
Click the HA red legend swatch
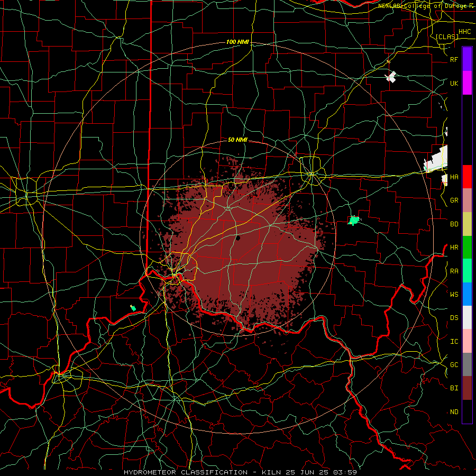coord(467,177)
